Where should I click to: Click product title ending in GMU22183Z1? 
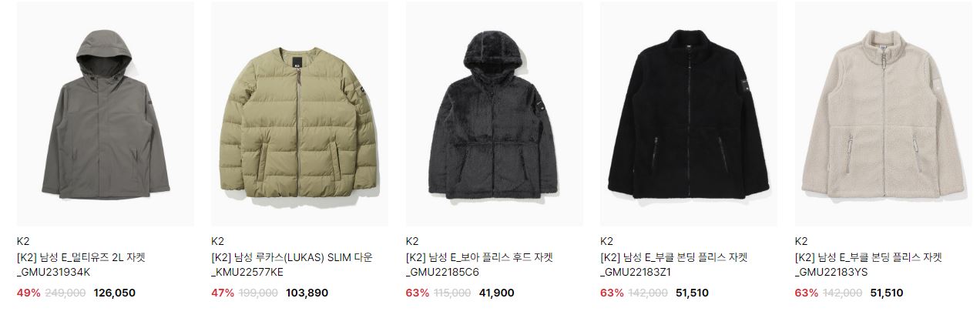tap(674, 264)
